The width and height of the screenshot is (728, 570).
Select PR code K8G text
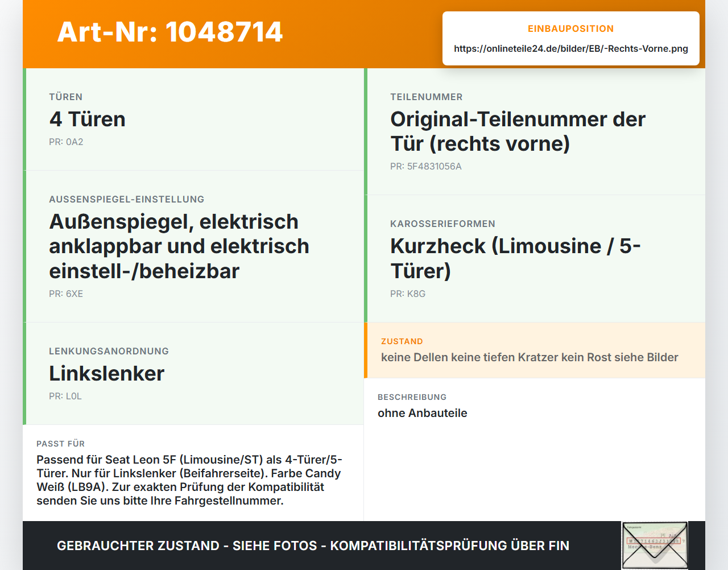[x=408, y=294]
